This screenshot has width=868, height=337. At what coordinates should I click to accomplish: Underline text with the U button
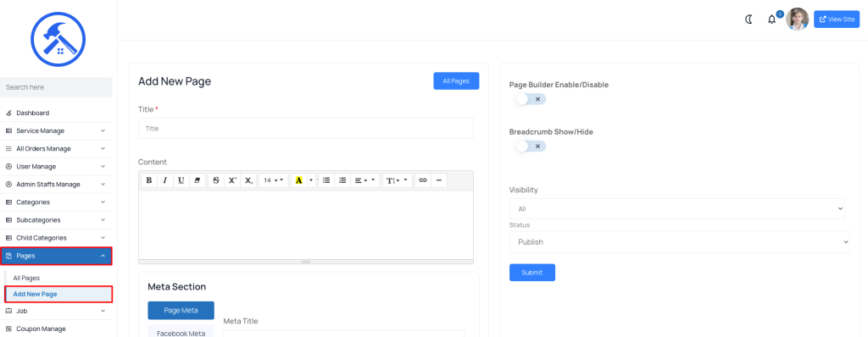[181, 180]
